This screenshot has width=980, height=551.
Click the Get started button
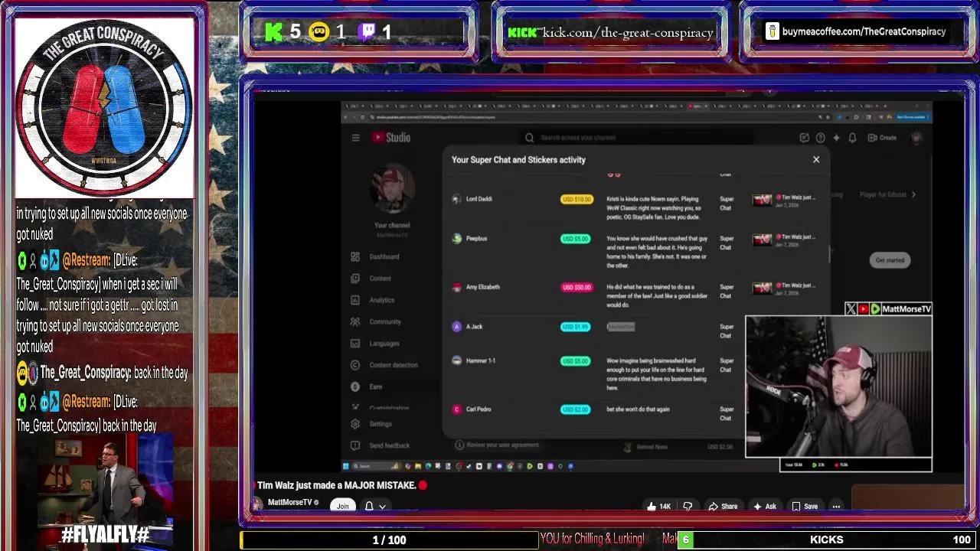coord(890,260)
